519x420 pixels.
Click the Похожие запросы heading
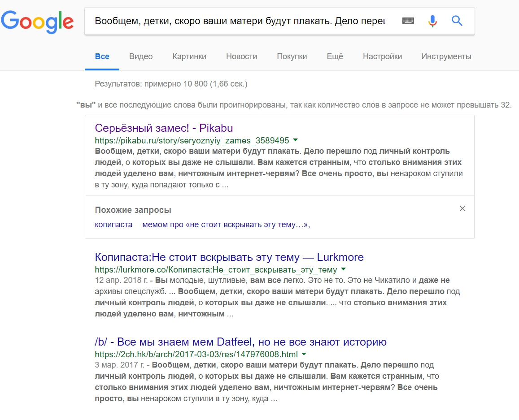[x=133, y=210]
